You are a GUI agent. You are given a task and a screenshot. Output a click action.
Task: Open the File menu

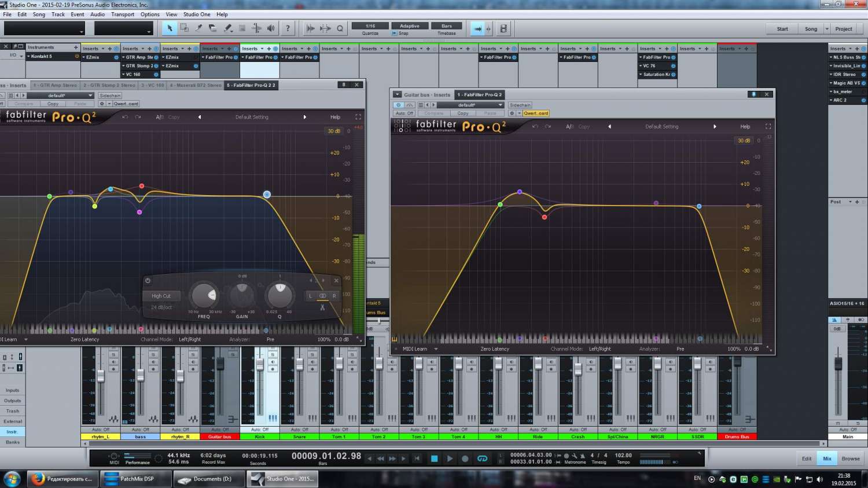coord(7,14)
